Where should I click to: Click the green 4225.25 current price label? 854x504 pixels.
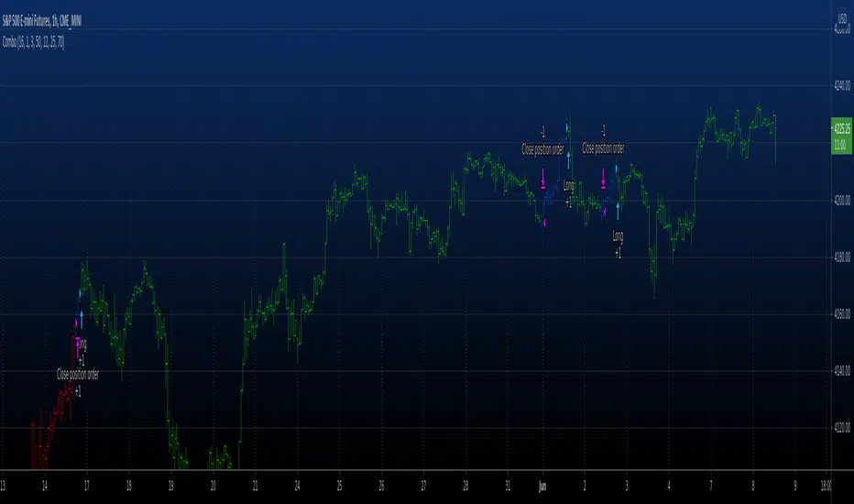[x=841, y=135]
